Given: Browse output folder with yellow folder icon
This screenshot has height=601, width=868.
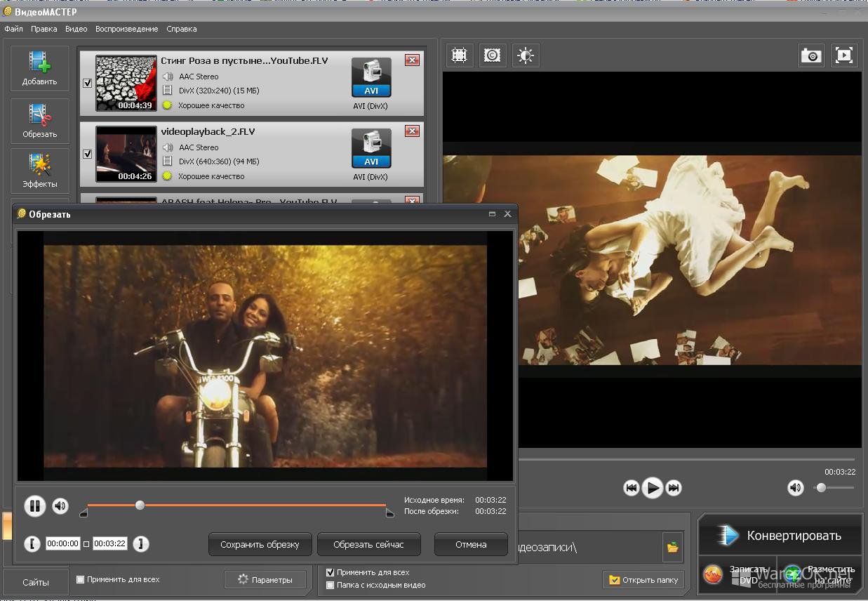Looking at the screenshot, I should [673, 547].
